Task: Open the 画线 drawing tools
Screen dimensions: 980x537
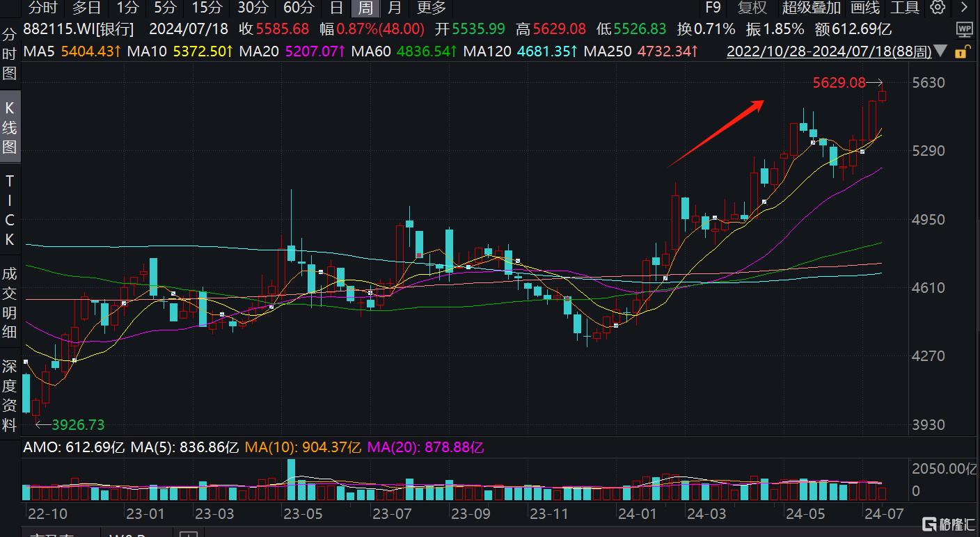Action: pos(865,8)
